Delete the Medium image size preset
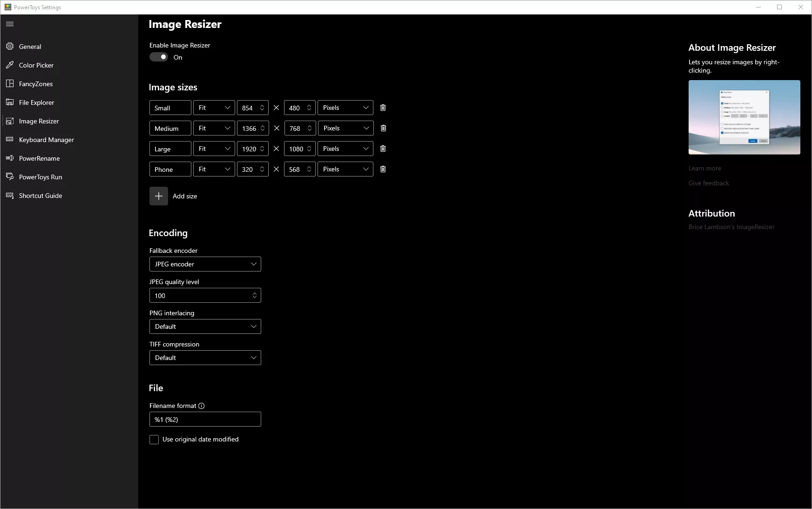This screenshot has width=812, height=509. pos(383,128)
